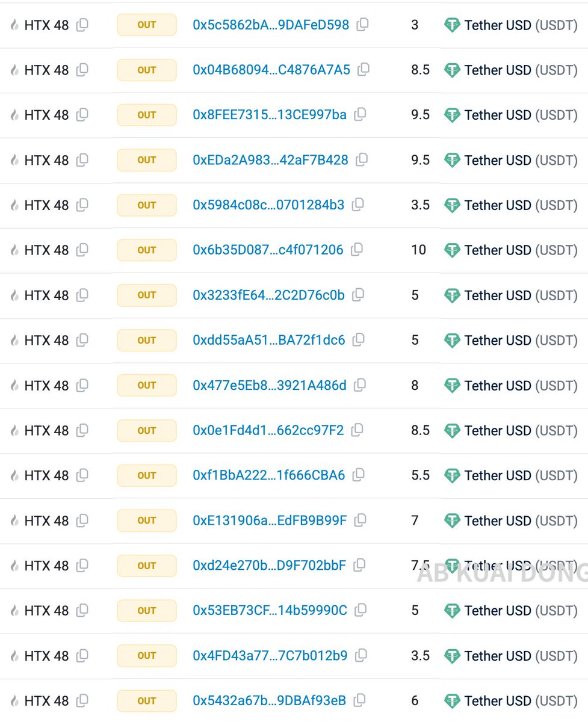588x722 pixels.
Task: Click Tether logo in the 0xEDa2A983…42aF7B428 row
Action: [x=452, y=161]
